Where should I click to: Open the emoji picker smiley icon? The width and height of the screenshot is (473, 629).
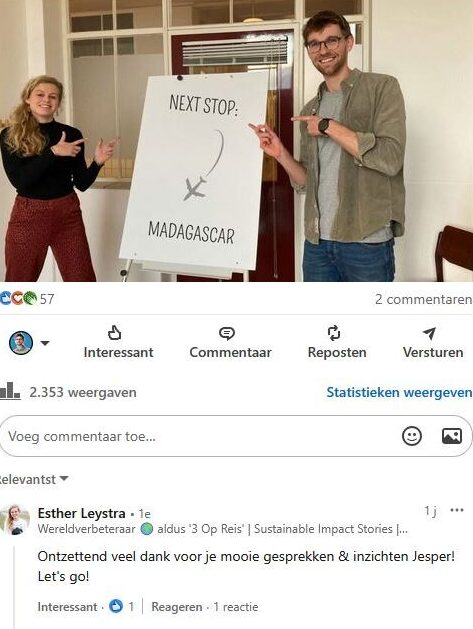[x=412, y=436]
